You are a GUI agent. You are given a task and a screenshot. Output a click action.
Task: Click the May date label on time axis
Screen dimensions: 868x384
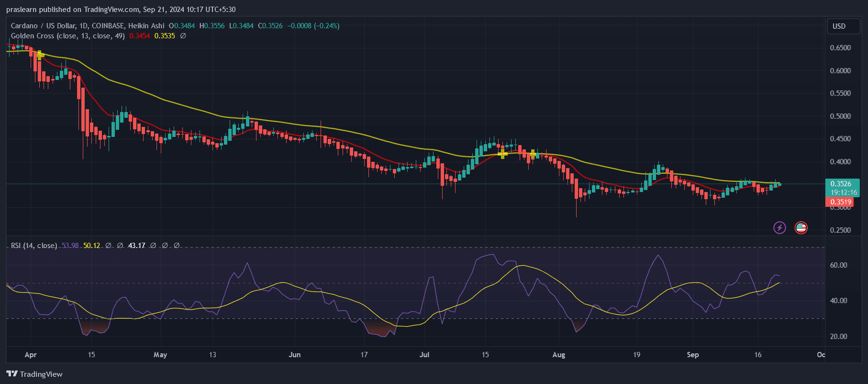[160, 355]
